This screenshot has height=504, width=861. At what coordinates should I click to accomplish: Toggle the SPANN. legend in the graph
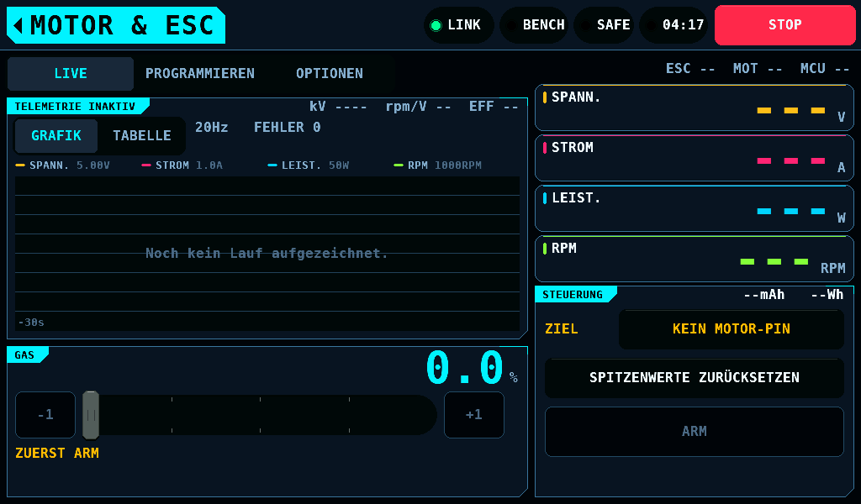click(62, 165)
